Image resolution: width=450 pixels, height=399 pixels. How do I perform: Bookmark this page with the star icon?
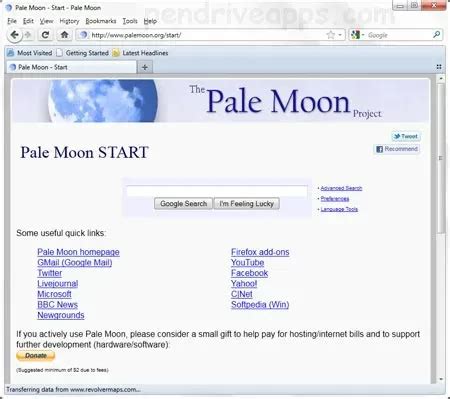330,35
